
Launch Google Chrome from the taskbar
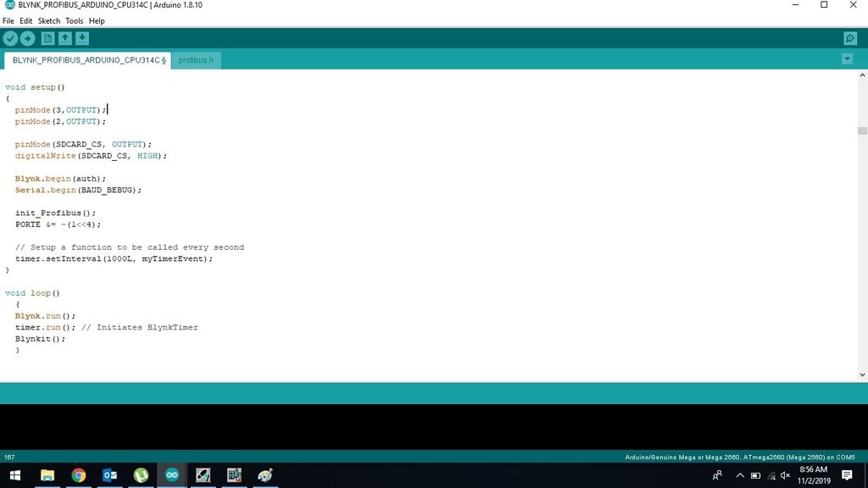click(79, 475)
